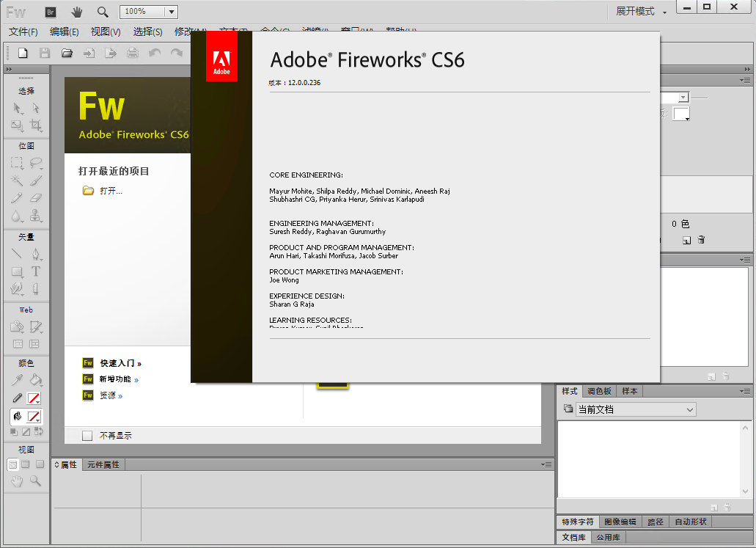Click the 打开... link on start page
The width and height of the screenshot is (756, 548).
point(111,191)
